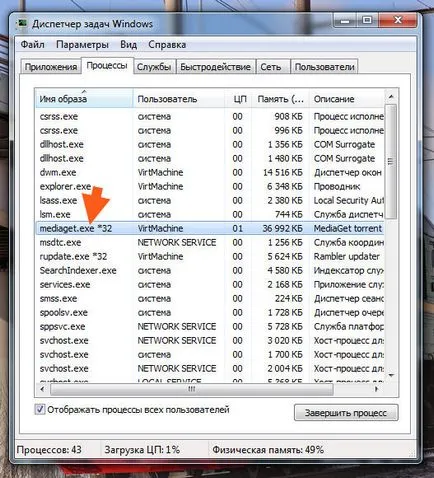This screenshot has height=478, width=434.
Task: Switch to the Приложения tab
Action: [x=51, y=67]
